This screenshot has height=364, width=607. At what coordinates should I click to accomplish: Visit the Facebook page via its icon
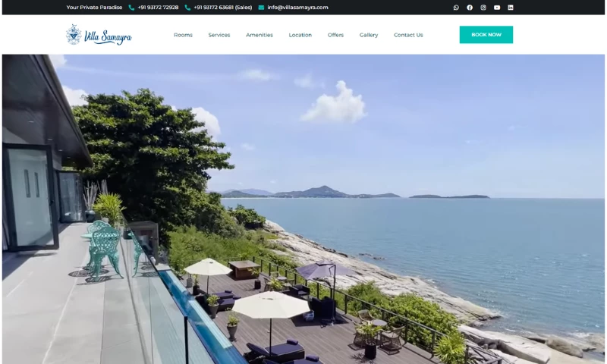point(470,8)
